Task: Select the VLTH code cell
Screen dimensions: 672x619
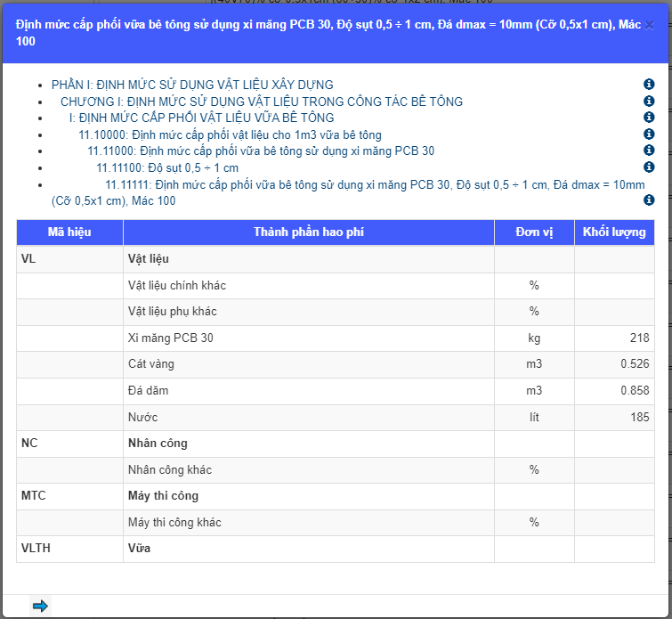Action: [x=69, y=549]
